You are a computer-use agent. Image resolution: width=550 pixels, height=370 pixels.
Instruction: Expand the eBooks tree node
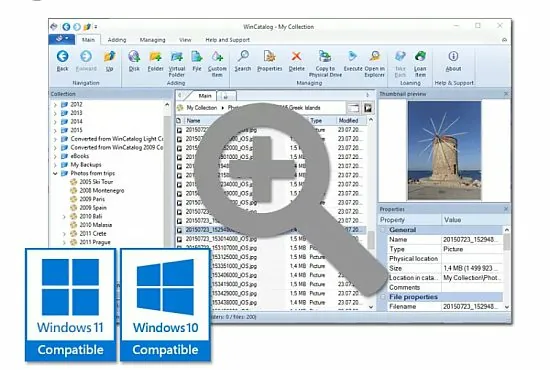click(x=55, y=156)
